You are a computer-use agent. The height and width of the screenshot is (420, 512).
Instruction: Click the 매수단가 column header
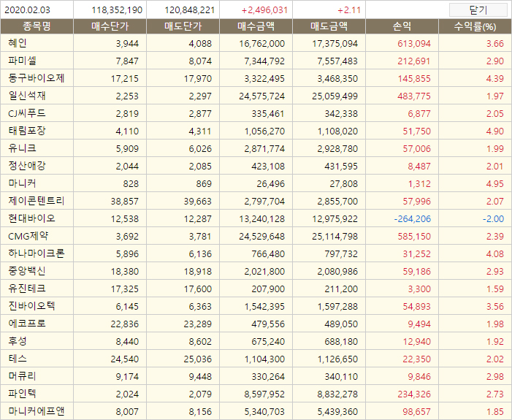[110, 26]
